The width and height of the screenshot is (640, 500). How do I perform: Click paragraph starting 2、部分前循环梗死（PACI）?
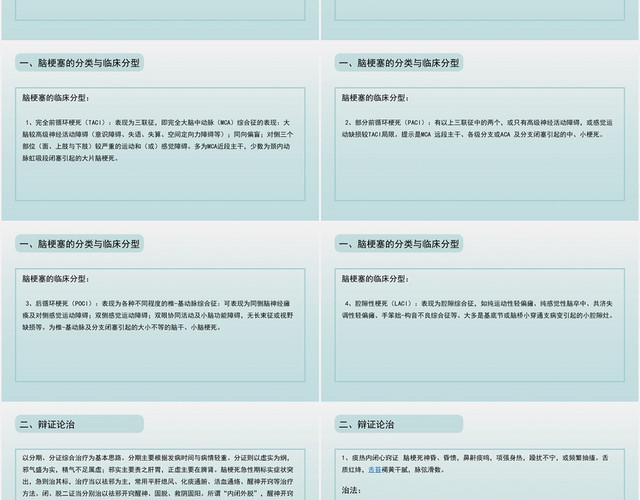[x=477, y=129]
